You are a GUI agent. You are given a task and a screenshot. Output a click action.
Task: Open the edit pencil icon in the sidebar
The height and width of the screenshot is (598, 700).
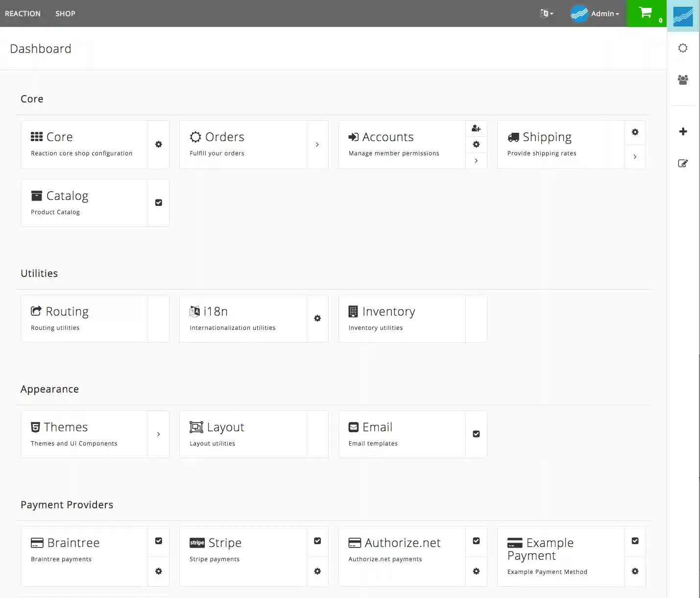[683, 163]
